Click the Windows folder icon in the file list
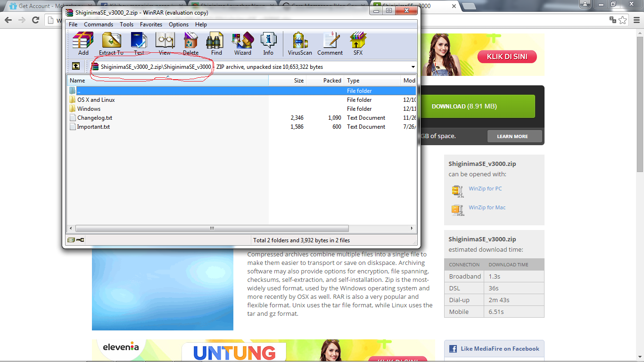Viewport: 644px width, 362px height. coord(72,109)
